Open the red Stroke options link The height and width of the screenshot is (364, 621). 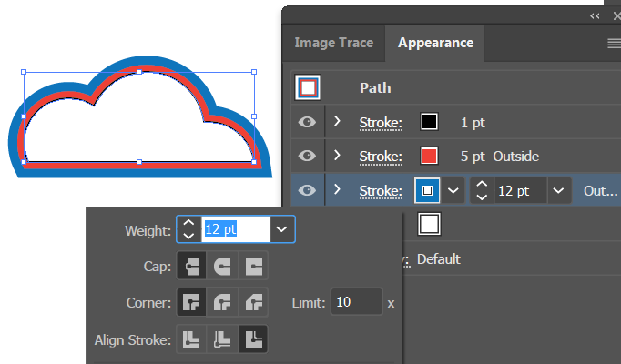tap(381, 157)
